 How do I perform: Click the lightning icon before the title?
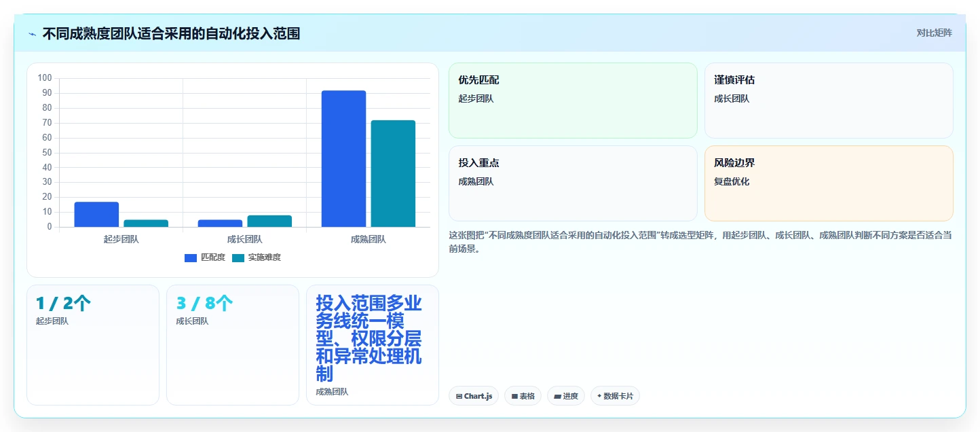(x=33, y=34)
